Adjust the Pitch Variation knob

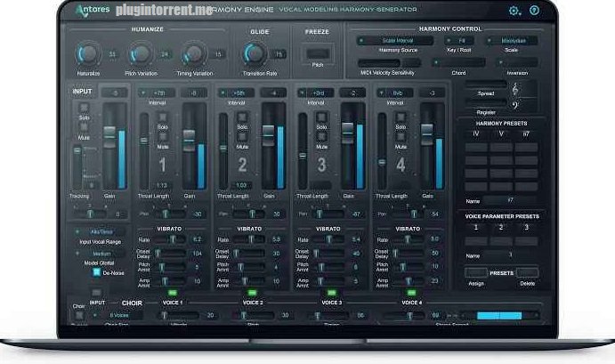tap(142, 54)
